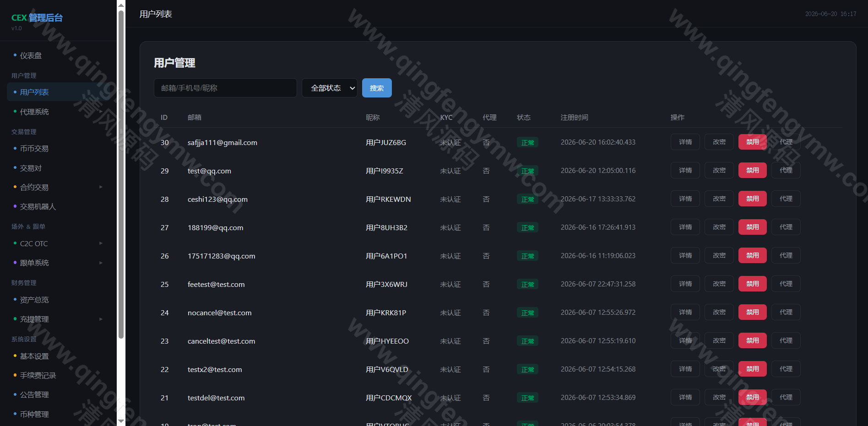Click 详情 for feetest@test.com
868x426 pixels.
[x=685, y=284]
